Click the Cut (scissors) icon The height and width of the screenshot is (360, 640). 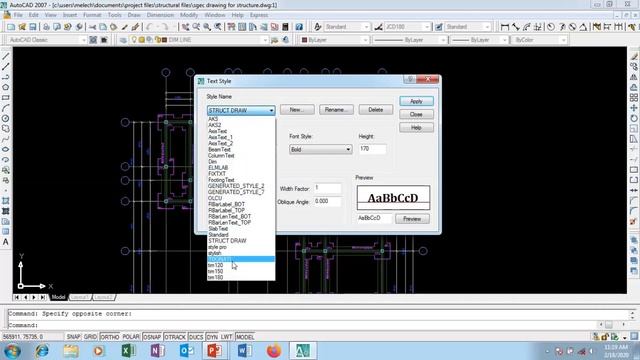tap(93, 27)
